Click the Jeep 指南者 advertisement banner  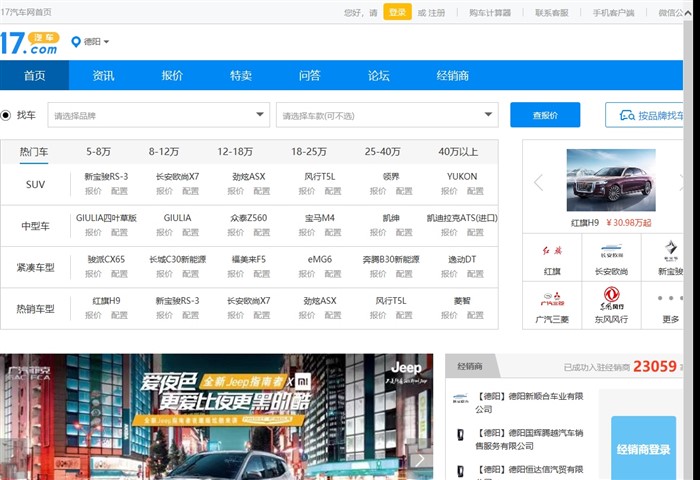coord(216,417)
